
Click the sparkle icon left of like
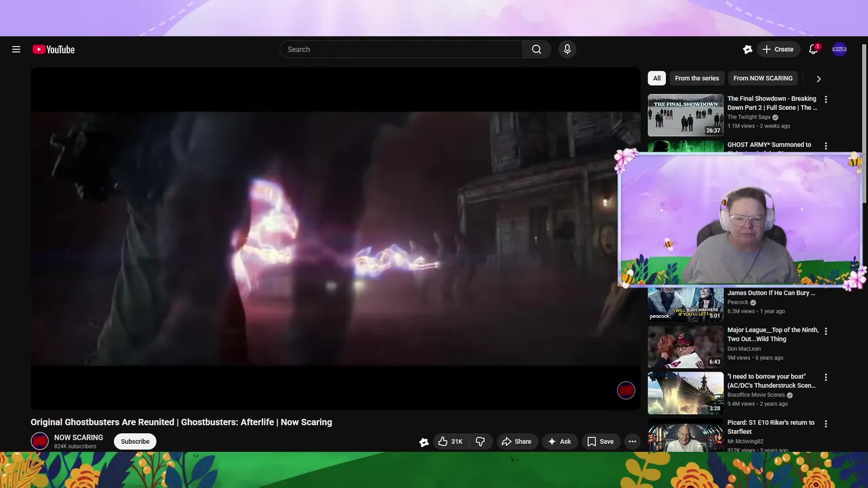coord(424,442)
